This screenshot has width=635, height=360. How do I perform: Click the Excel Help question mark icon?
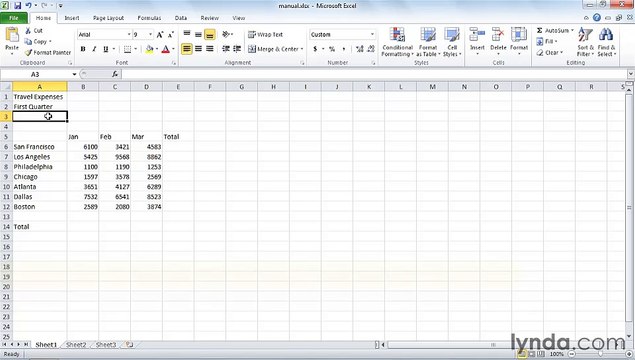coord(597,17)
